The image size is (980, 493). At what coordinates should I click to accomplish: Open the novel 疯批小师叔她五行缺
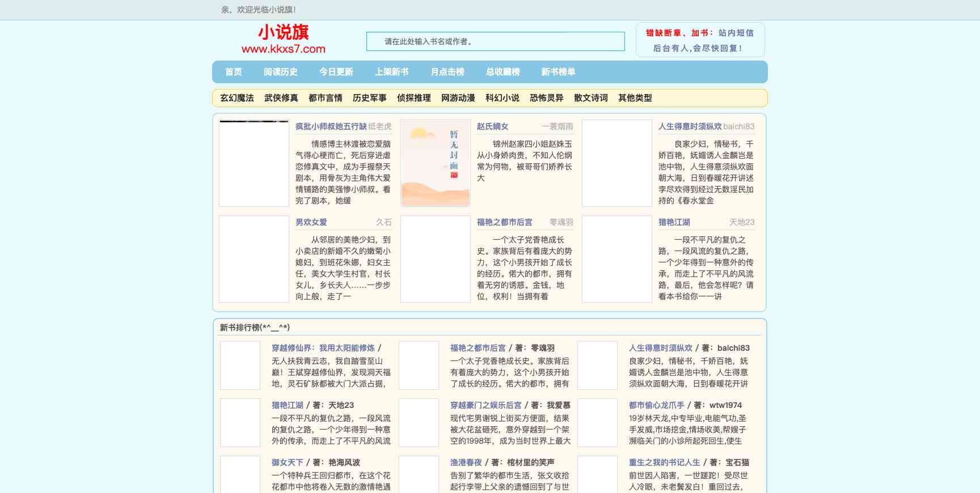pyautogui.click(x=331, y=126)
